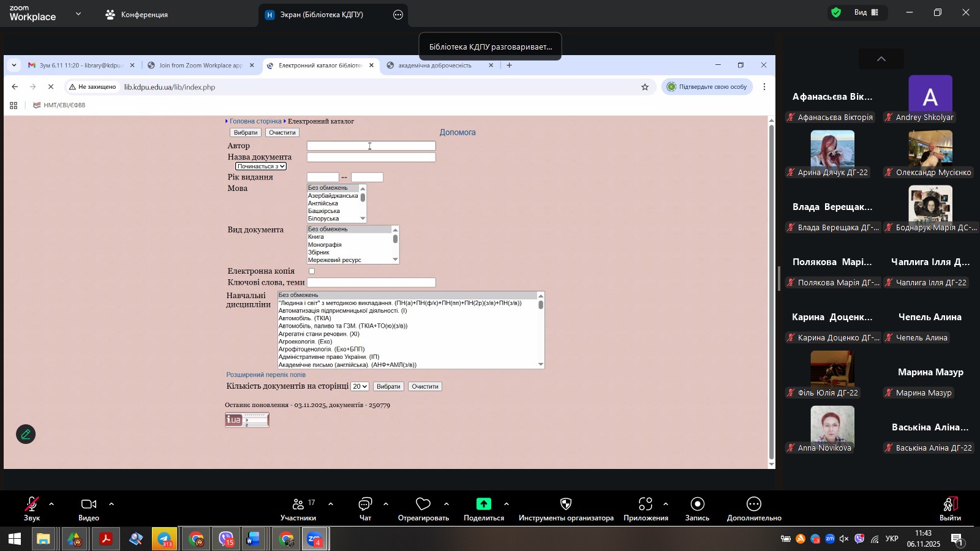The image size is (980, 551).
Task: Click the Допомога help link
Action: point(458,132)
